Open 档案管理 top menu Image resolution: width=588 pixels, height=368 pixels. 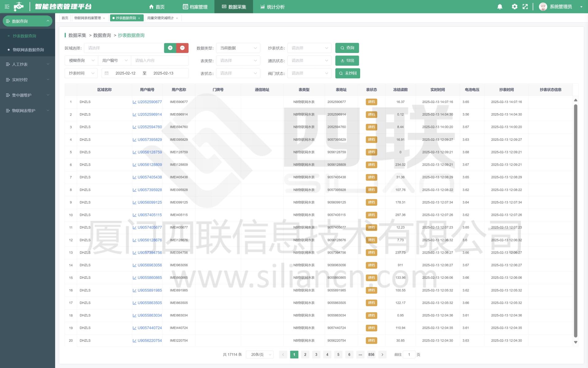click(195, 7)
